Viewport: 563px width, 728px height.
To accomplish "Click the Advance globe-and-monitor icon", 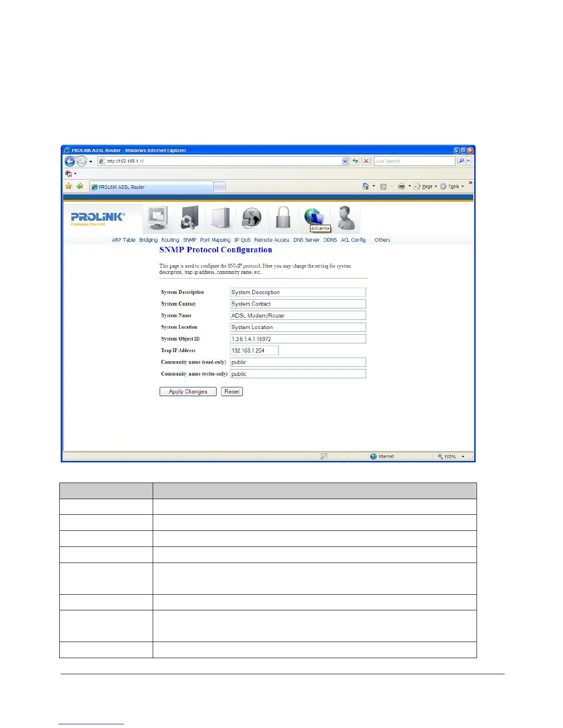I will 315,217.
